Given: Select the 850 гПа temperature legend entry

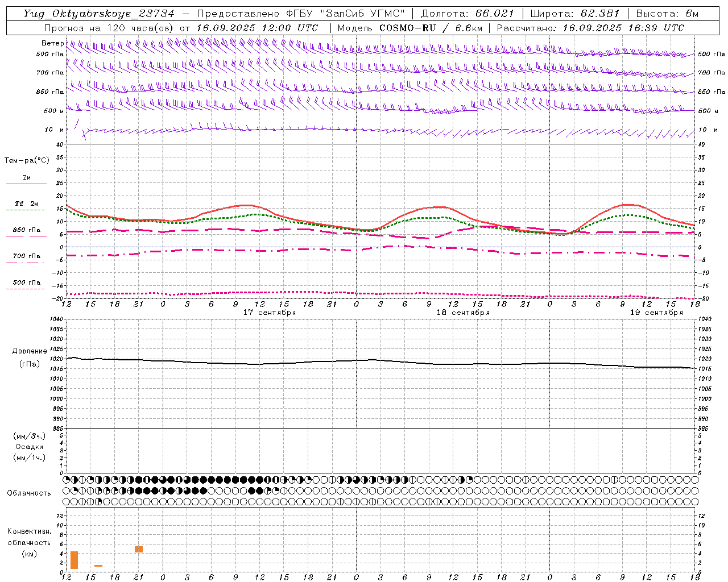Looking at the screenshot, I should coord(26,230).
